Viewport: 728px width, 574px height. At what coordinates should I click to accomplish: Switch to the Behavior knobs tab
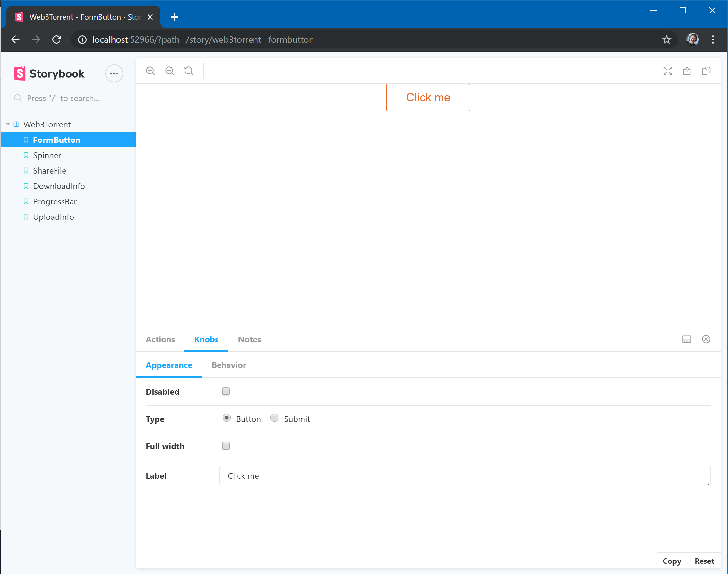pos(228,365)
